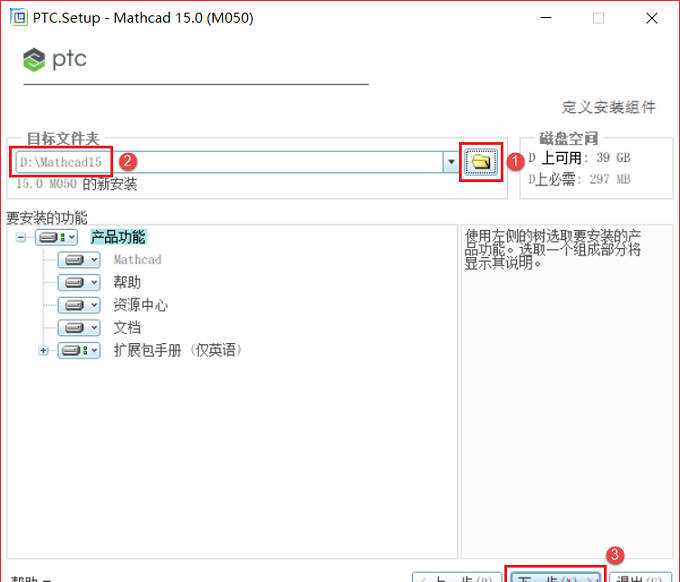Select the 资源中心 feature label

click(x=141, y=305)
